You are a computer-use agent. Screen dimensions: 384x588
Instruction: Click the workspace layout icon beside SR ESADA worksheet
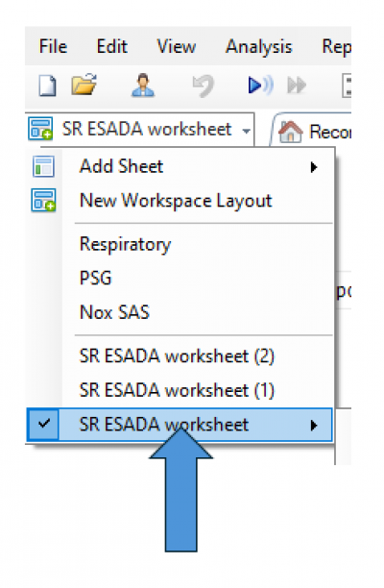[x=40, y=129]
